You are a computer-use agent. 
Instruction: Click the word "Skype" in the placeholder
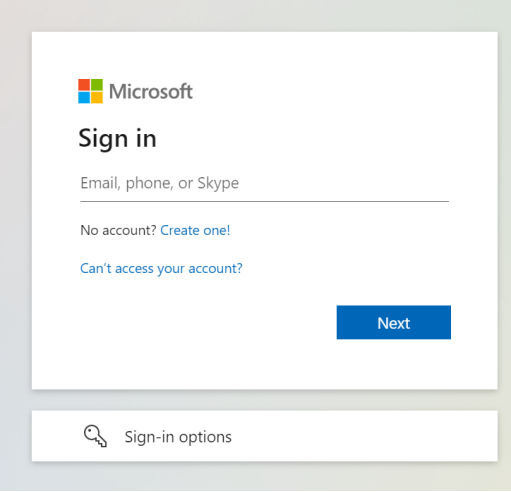(218, 183)
